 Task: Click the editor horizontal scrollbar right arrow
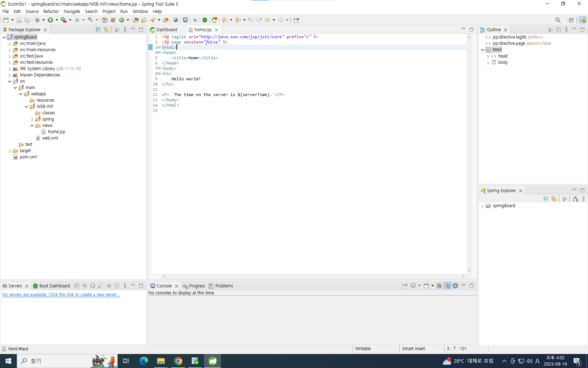[x=463, y=277]
